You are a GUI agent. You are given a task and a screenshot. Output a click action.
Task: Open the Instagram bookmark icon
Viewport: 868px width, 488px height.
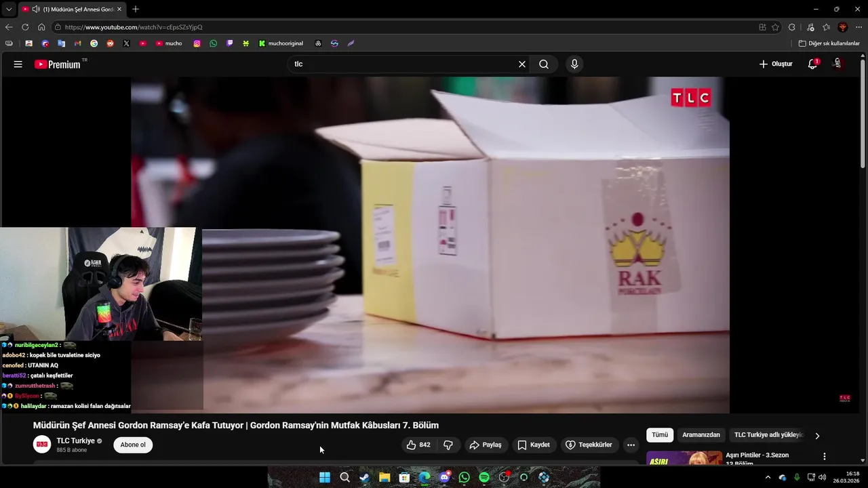197,43
